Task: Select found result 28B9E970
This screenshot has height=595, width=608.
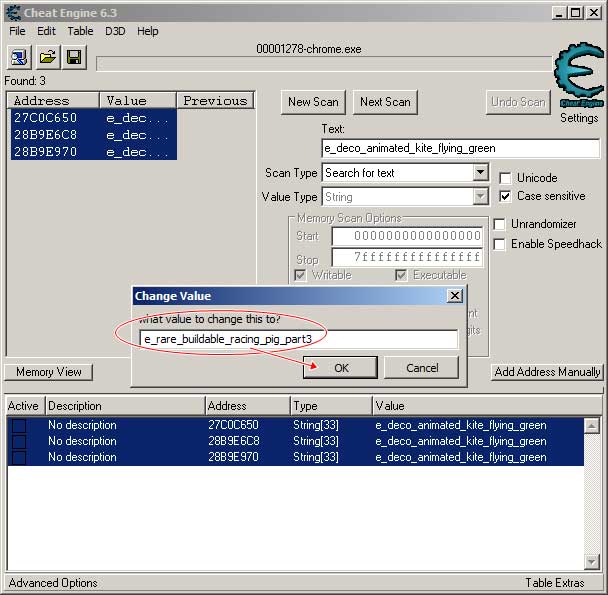Action: [94, 152]
